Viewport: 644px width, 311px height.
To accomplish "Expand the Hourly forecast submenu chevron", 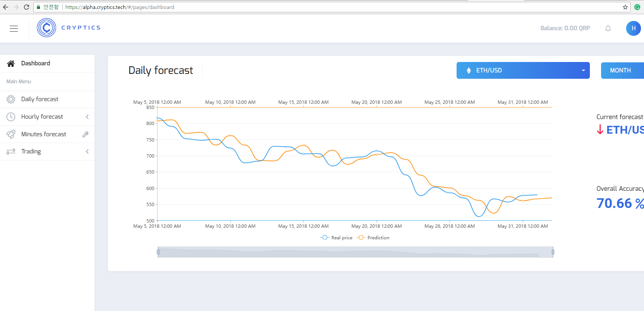I will [87, 117].
